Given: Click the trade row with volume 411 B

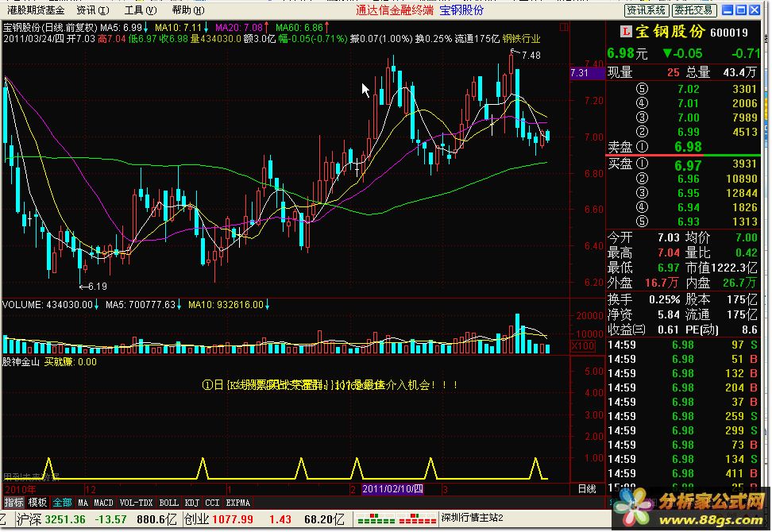Looking at the screenshot, I should pyautogui.click(x=683, y=473).
